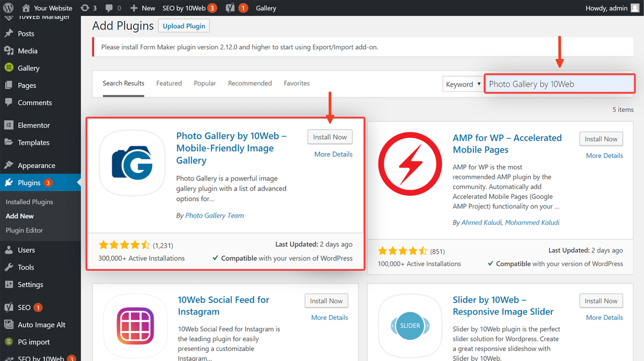Open Plugin Editor submenu item
Viewport: 644px width, 361px height.
[24, 230]
